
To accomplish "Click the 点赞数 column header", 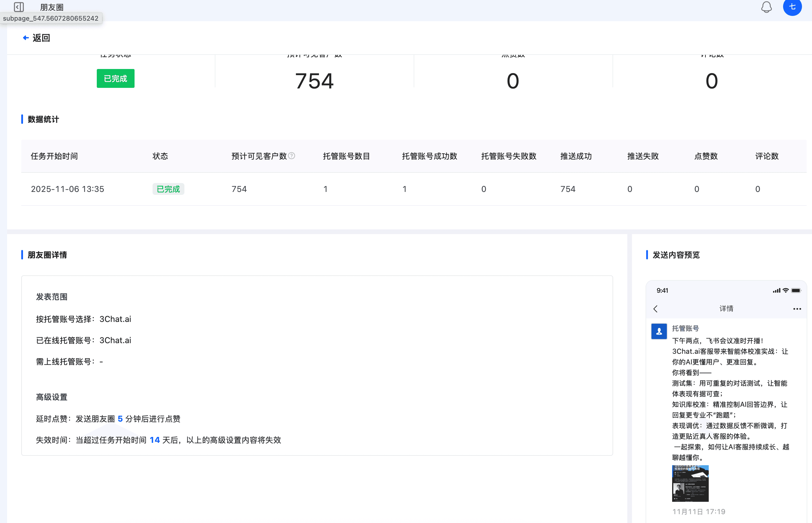I will tap(705, 156).
